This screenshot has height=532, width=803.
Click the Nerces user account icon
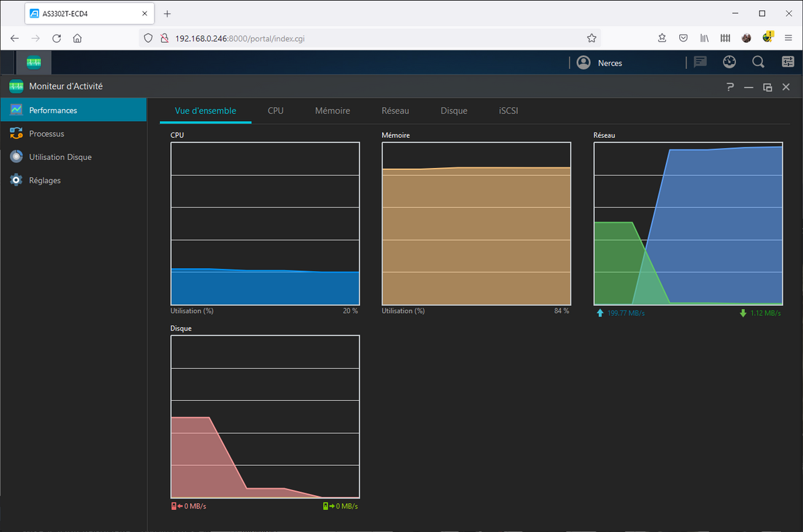point(584,63)
